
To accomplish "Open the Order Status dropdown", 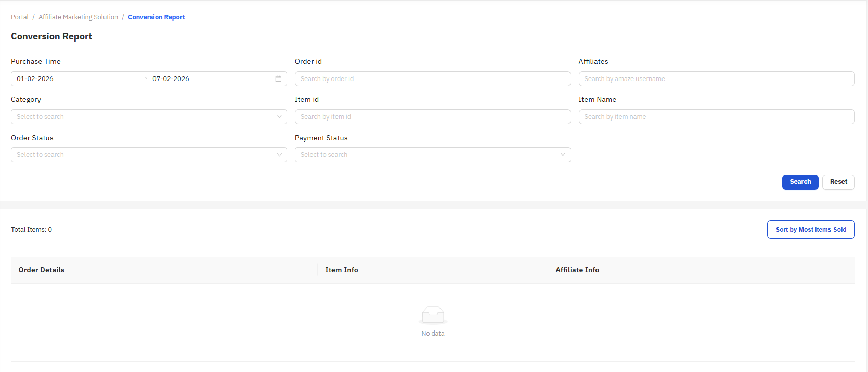I will coord(149,155).
